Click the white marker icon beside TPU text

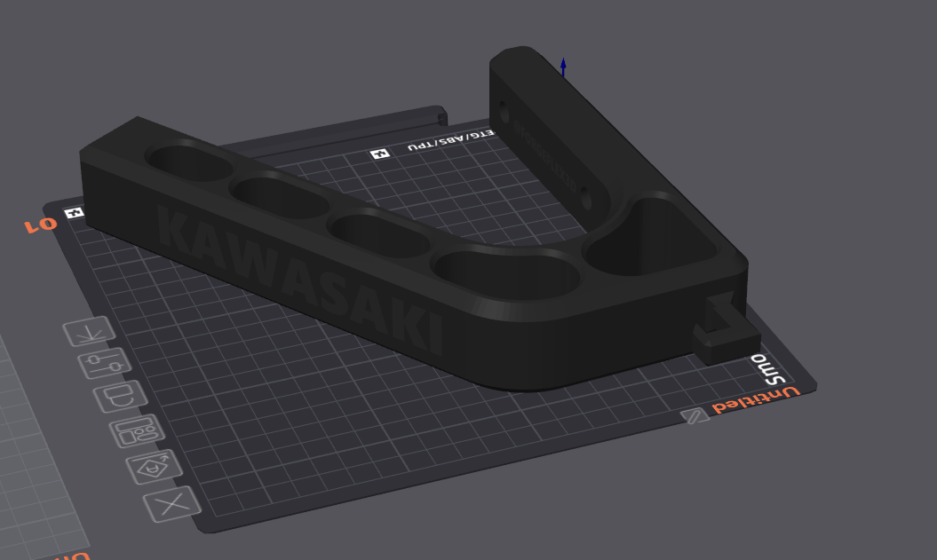point(380,154)
